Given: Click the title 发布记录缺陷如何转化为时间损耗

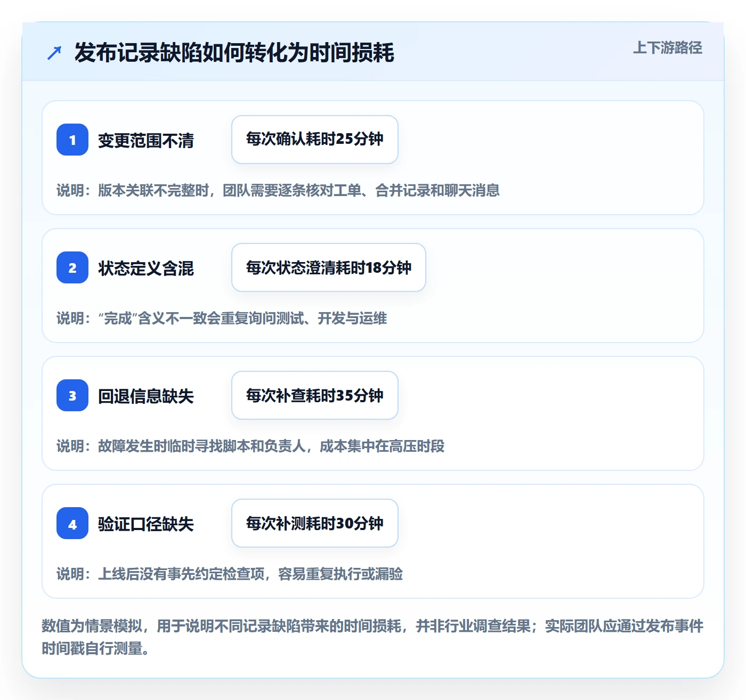Looking at the screenshot, I should click(x=234, y=52).
